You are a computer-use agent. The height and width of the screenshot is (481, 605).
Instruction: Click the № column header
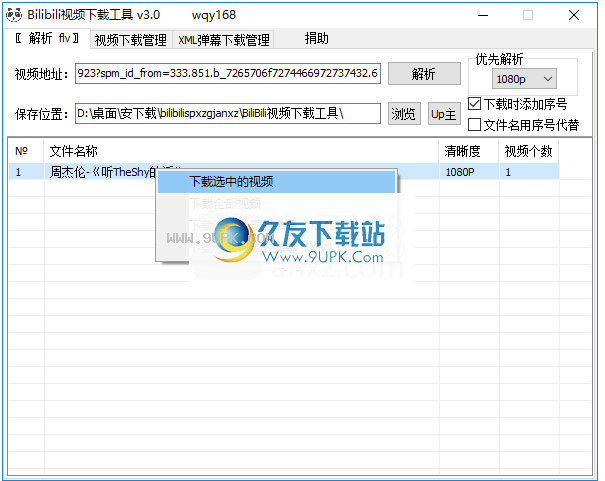[25, 151]
